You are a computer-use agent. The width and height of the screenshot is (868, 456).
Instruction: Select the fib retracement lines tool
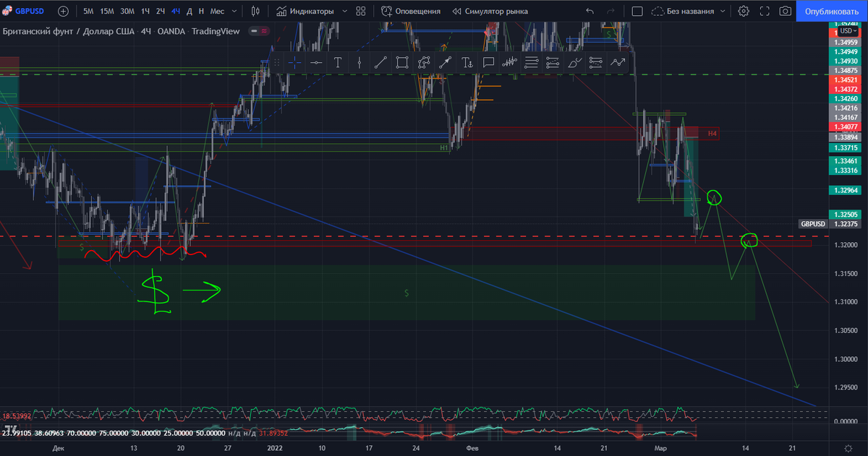(532, 63)
